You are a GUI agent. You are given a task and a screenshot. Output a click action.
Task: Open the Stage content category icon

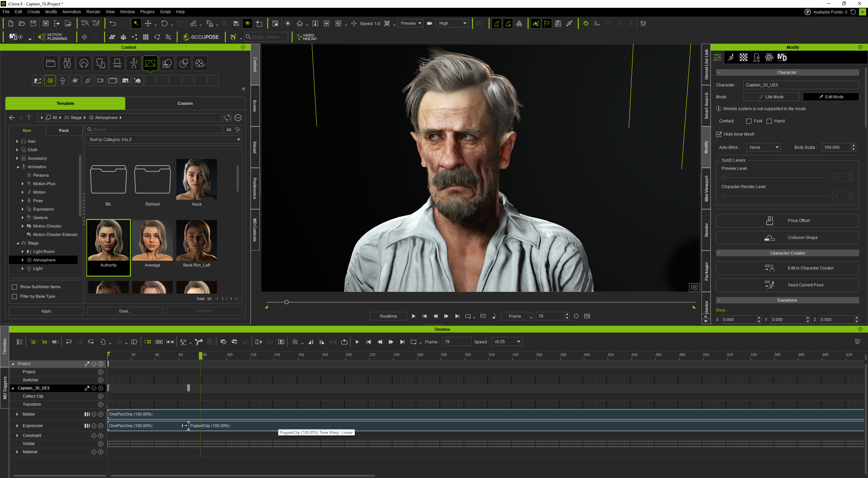[x=150, y=63]
